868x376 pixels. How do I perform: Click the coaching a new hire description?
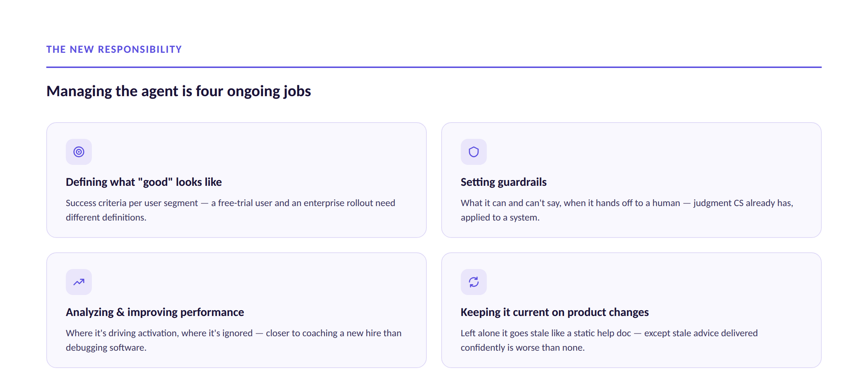234,340
